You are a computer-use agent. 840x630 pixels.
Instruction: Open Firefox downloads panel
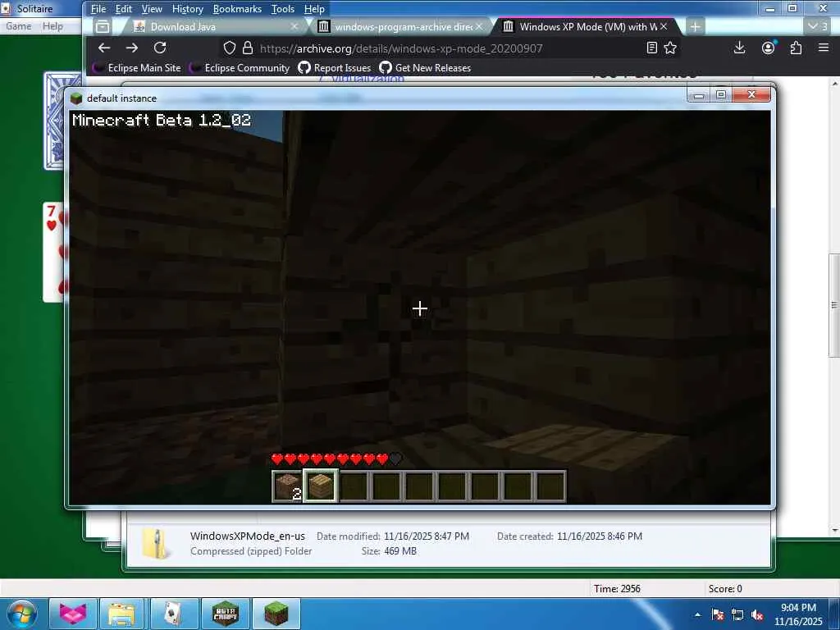point(739,48)
